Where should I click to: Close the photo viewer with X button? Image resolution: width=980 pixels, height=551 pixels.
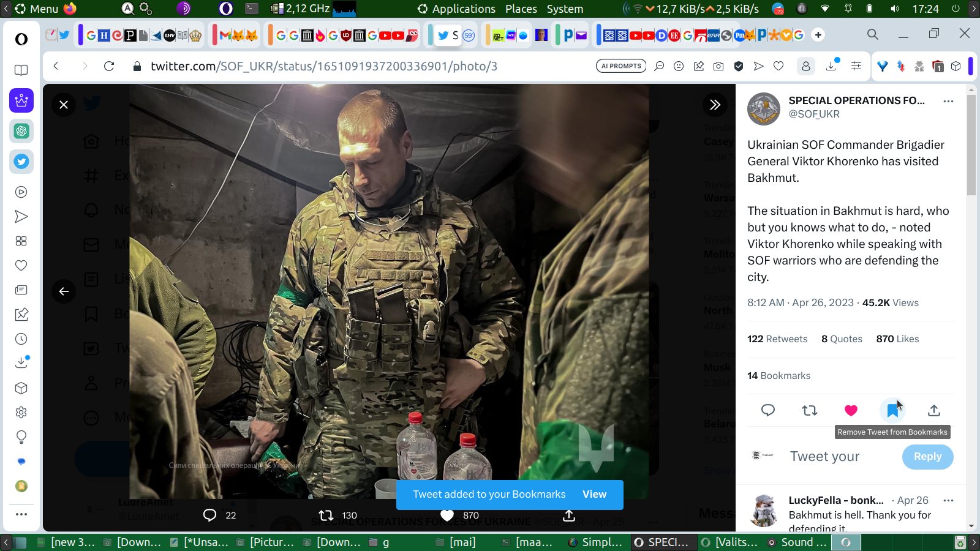(x=64, y=105)
